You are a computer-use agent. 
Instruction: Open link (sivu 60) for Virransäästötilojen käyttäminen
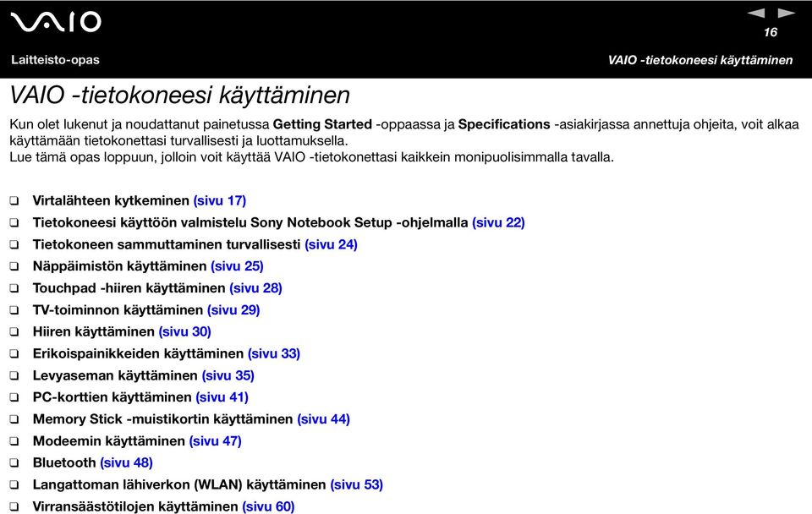(x=268, y=506)
